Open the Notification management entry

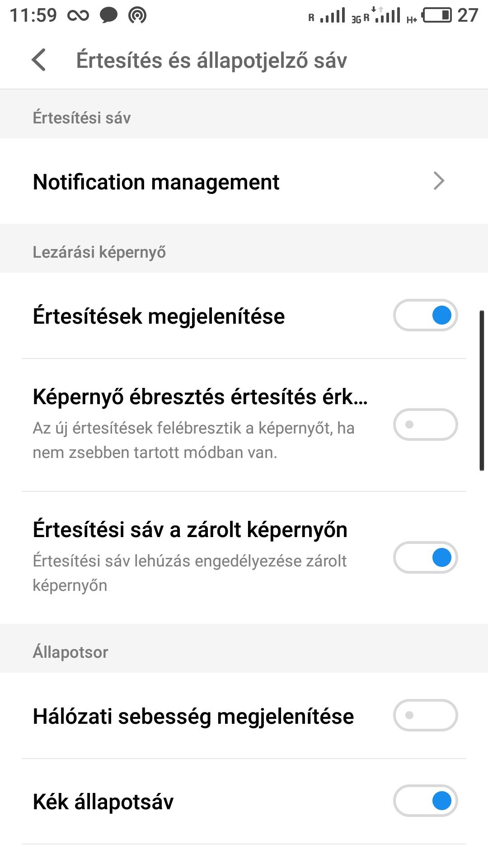(x=244, y=181)
